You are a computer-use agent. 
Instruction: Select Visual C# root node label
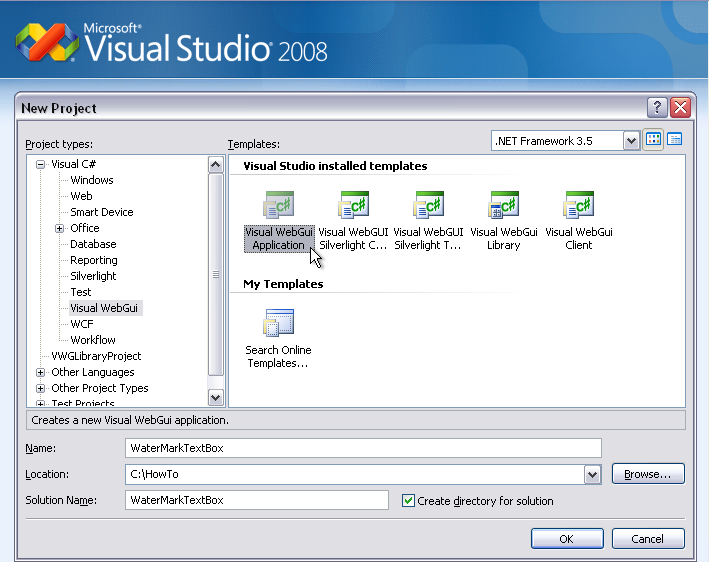73,164
